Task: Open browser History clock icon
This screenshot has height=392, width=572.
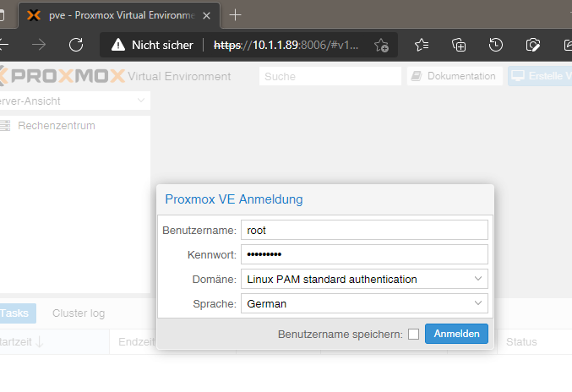Action: point(496,45)
